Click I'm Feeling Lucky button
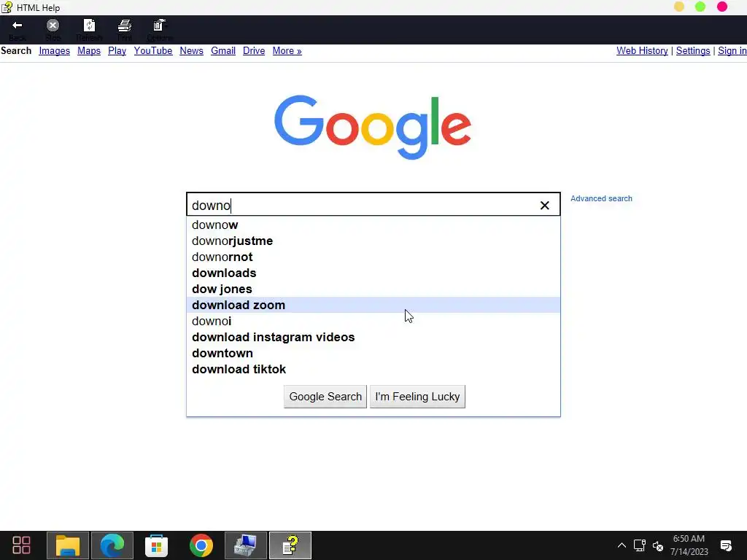747x560 pixels. point(417,397)
